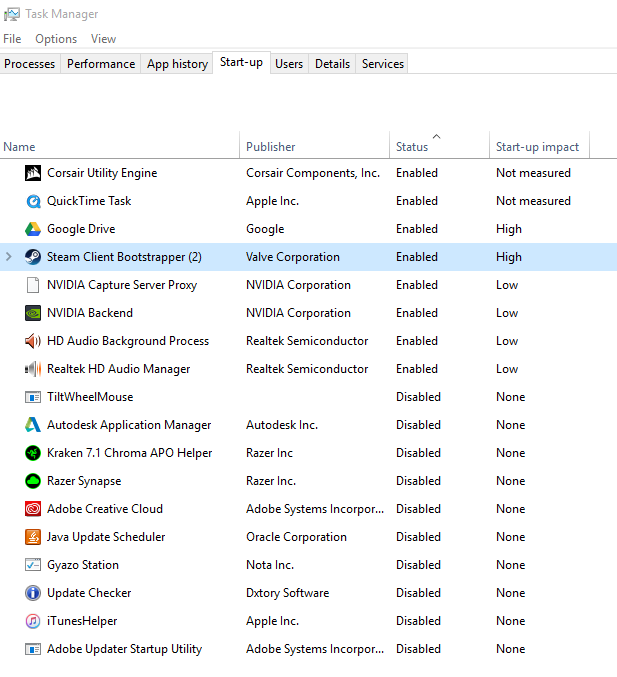Click the HD Audio Background Process speaker icon
This screenshot has height=677, width=617.
click(33, 341)
